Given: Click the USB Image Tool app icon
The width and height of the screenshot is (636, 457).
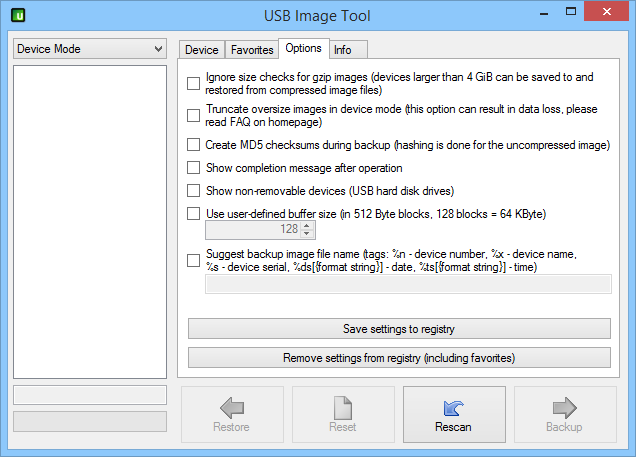Looking at the screenshot, I should pyautogui.click(x=17, y=15).
